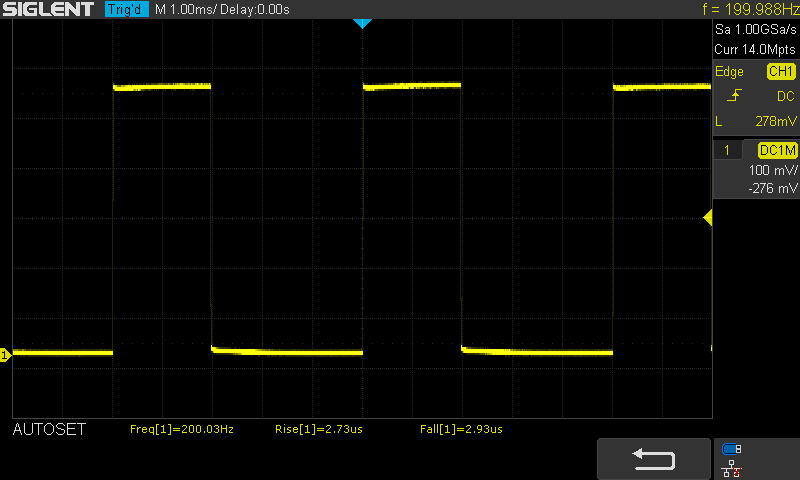Screen dimensions: 800x480
Task: Click the 'Freq[1]=200.03Hz' measurement
Action: coord(182,429)
